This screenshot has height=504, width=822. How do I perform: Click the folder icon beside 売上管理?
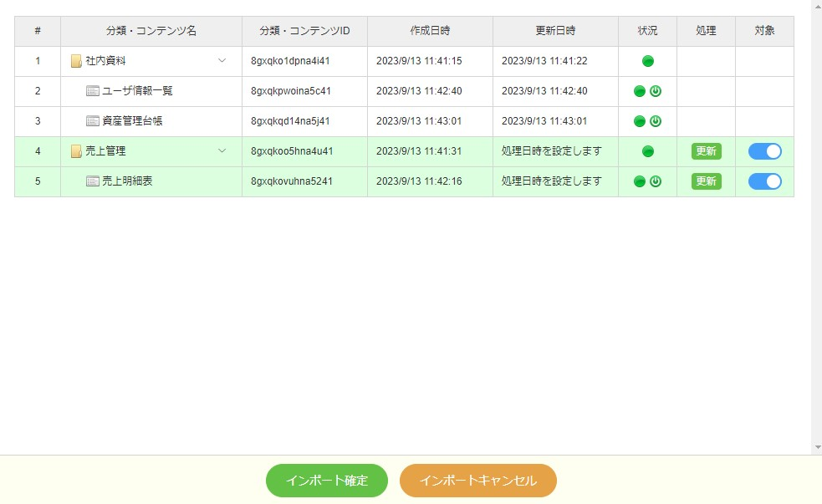(76, 151)
